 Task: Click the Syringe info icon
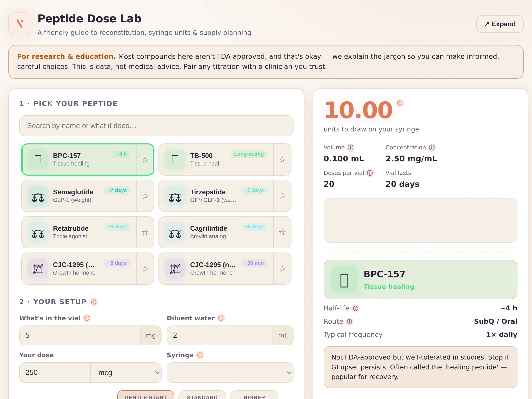point(200,355)
